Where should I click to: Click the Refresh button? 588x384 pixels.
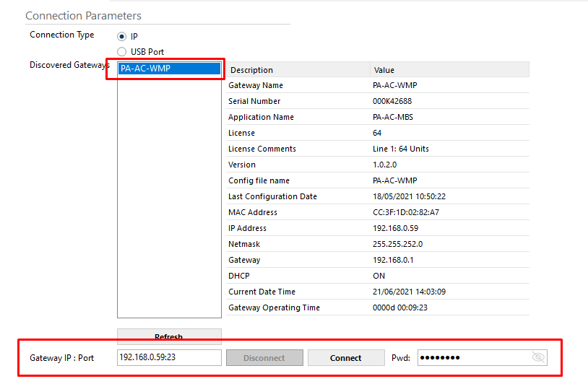point(169,336)
